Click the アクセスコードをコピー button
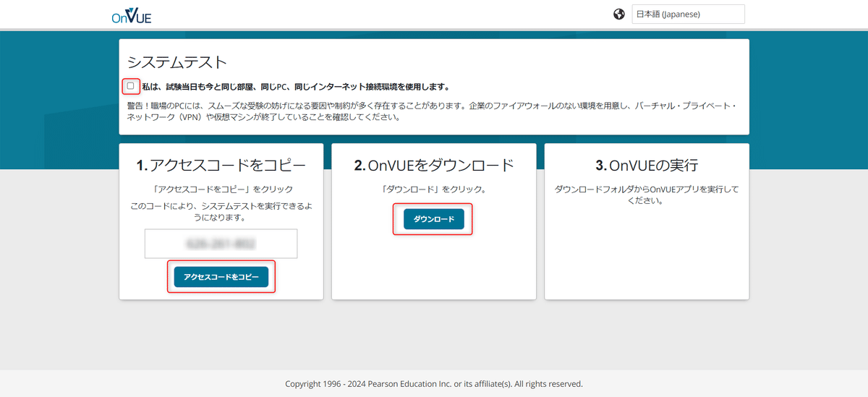868x397 pixels. tap(221, 277)
